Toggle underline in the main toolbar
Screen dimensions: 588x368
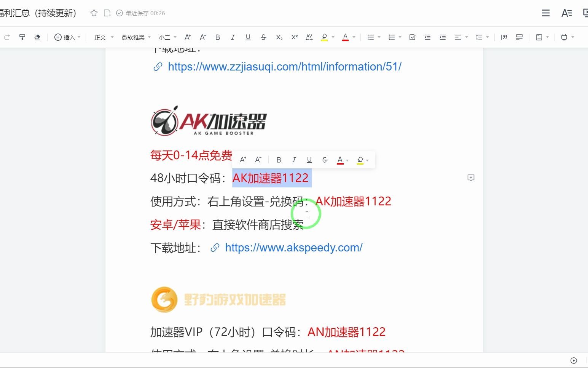point(248,37)
